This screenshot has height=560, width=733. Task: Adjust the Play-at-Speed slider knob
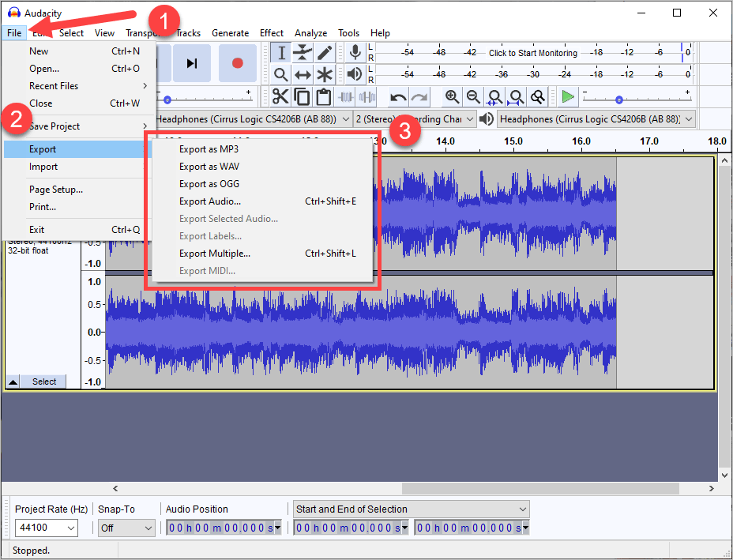tap(619, 100)
